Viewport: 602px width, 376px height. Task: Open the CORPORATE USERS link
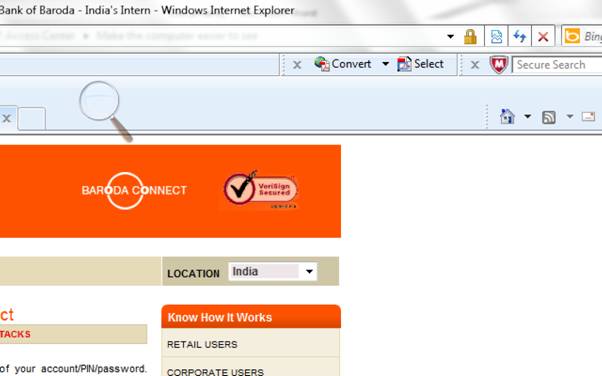point(215,372)
